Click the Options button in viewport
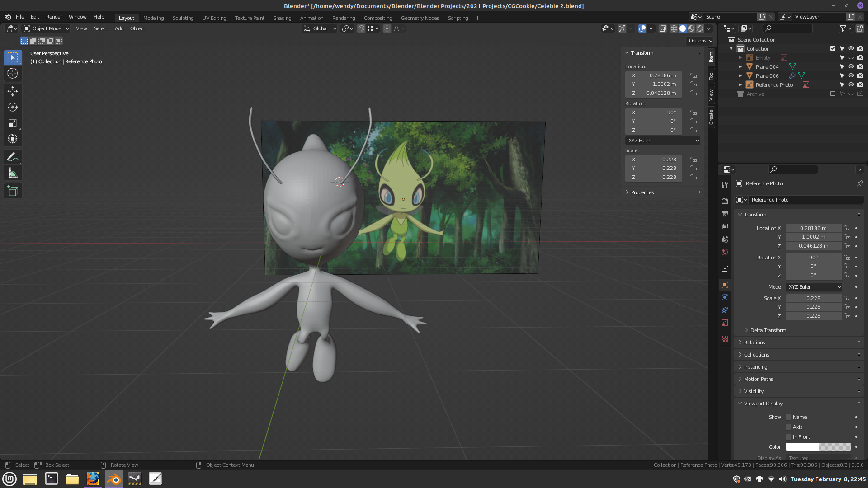Viewport: 868px width, 488px height. point(700,41)
